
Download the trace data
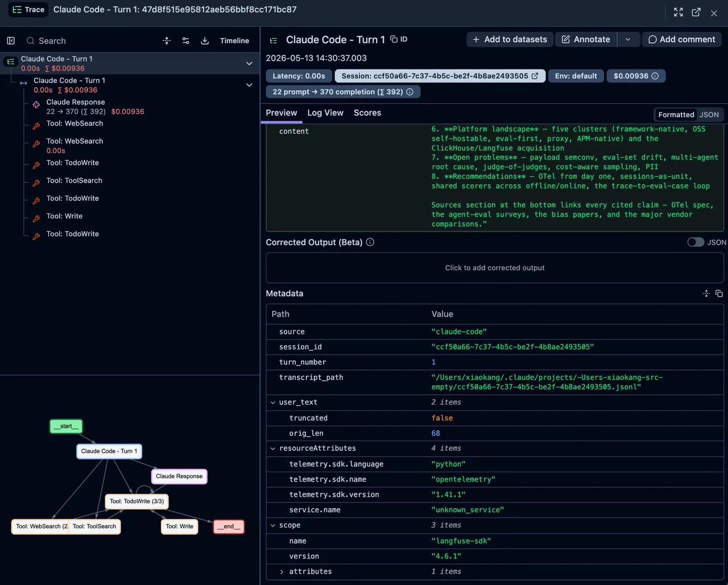pos(205,41)
